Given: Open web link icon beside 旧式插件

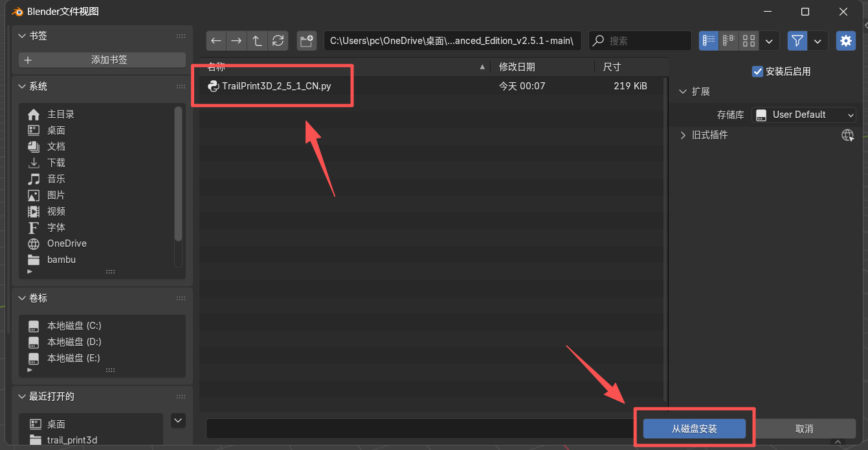Looking at the screenshot, I should click(x=847, y=135).
